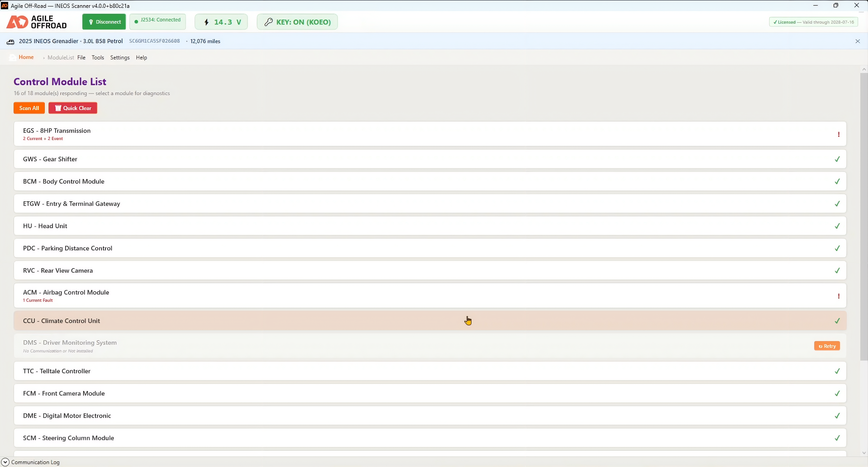Retry communication with DMS module
Screen dimensions: 868x467
[827, 346]
